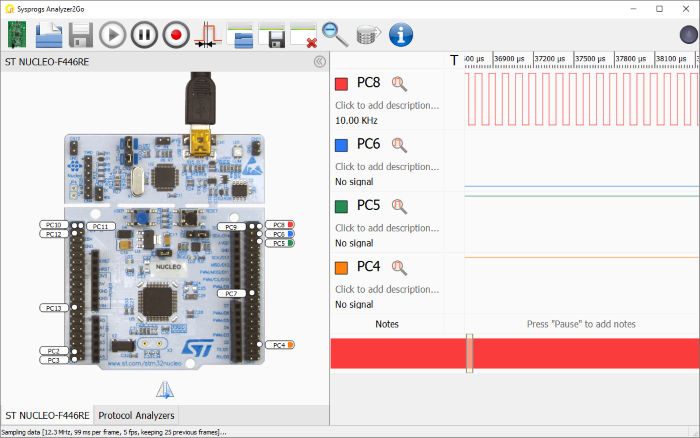
Task: Click the ST NUCLEO-F446RE panel header
Action: point(47,62)
